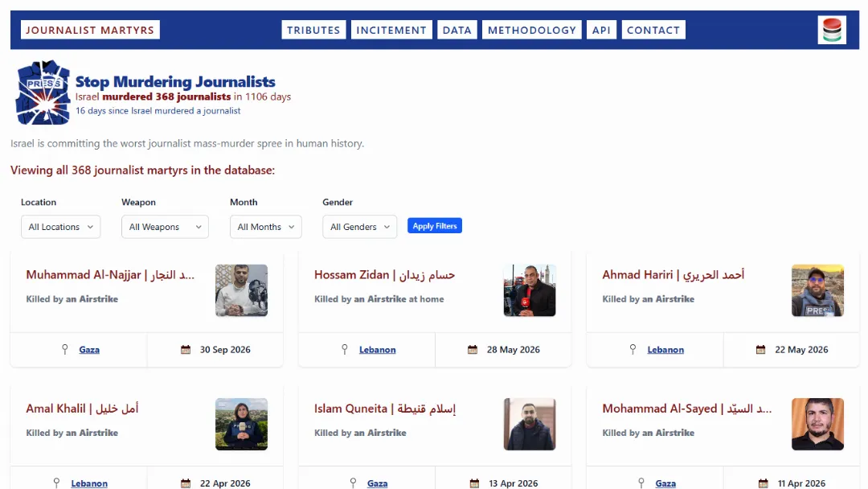Click 'Killed by an Airstrike at home' text
This screenshot has height=489, width=868.
click(x=379, y=299)
